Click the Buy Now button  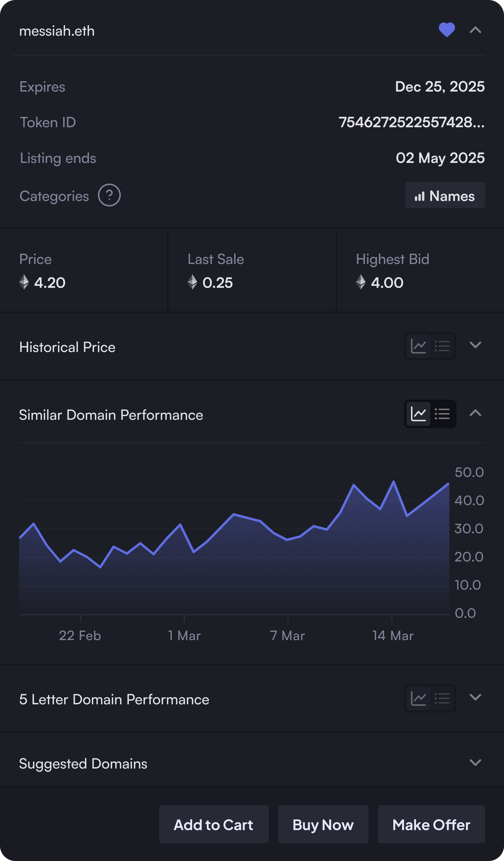pos(323,824)
